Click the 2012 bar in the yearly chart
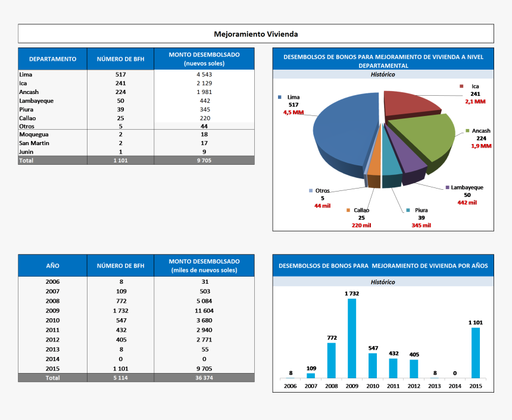Image resolution: width=512 pixels, height=420 pixels. (x=414, y=369)
